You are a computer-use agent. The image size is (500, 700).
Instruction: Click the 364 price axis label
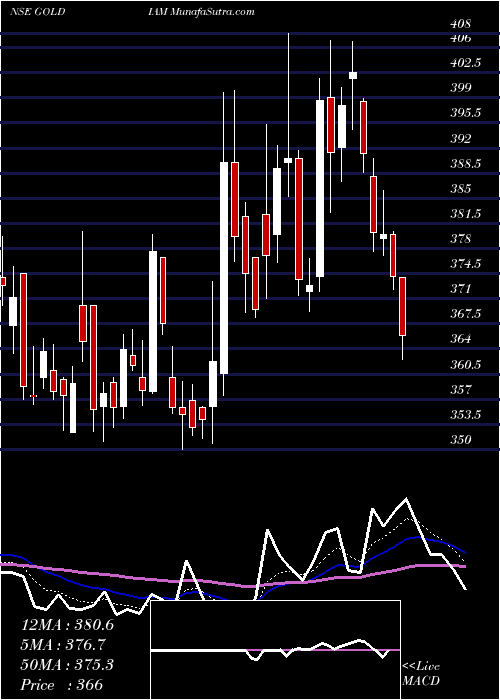(x=461, y=339)
